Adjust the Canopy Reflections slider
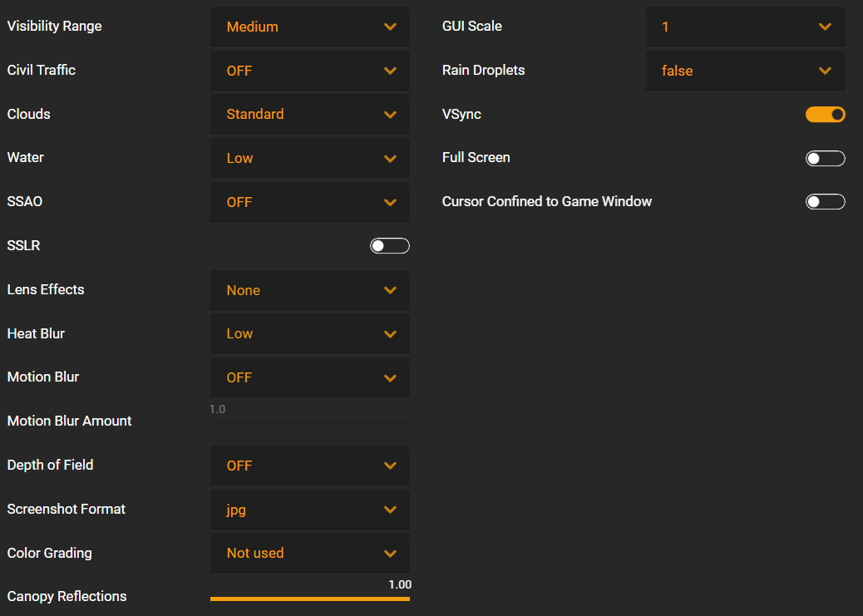The height and width of the screenshot is (616, 863). pyautogui.click(x=310, y=599)
